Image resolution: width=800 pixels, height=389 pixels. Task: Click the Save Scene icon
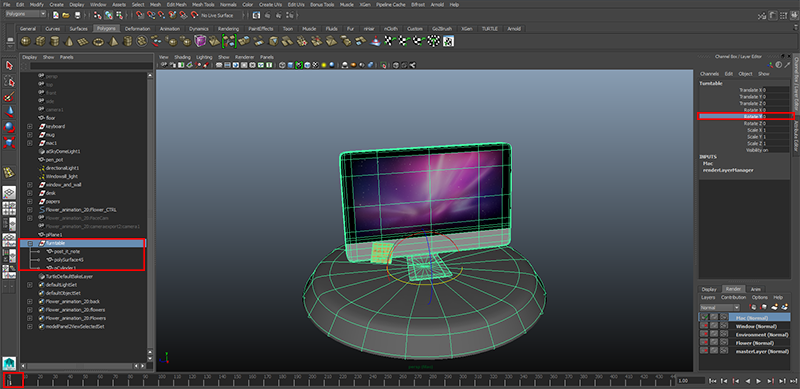(78, 15)
